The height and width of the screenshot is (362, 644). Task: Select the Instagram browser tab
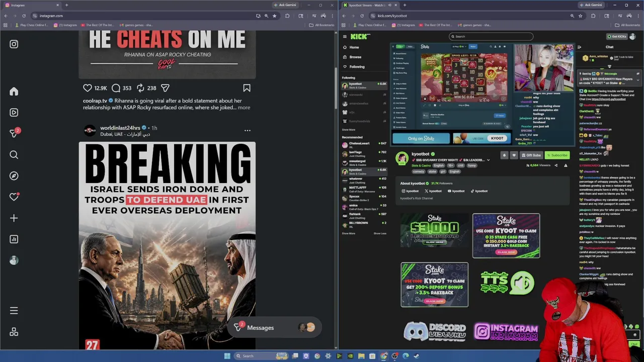(x=31, y=5)
